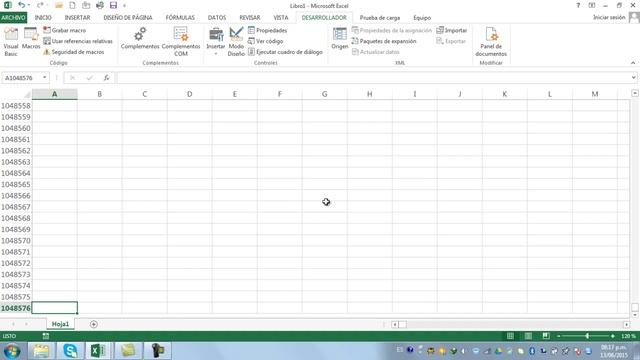The height and width of the screenshot is (360, 640).
Task: Open Skype from the taskbar
Action: (x=70, y=351)
